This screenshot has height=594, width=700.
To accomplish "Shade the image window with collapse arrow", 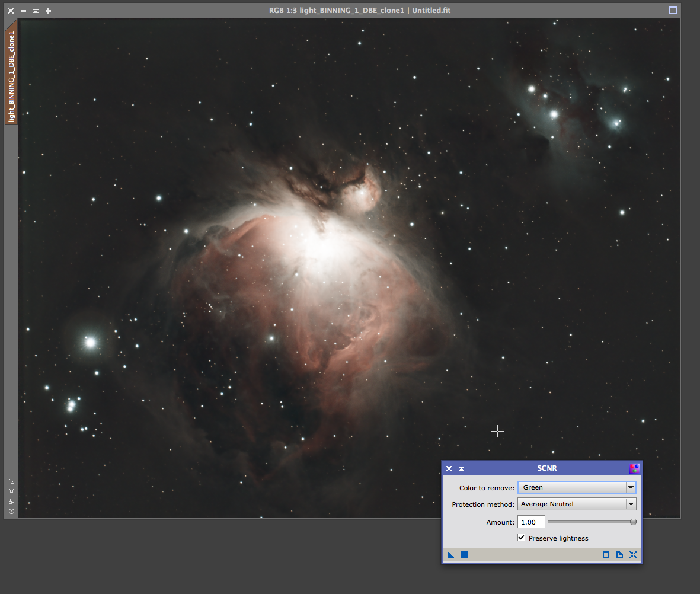I will [36, 11].
